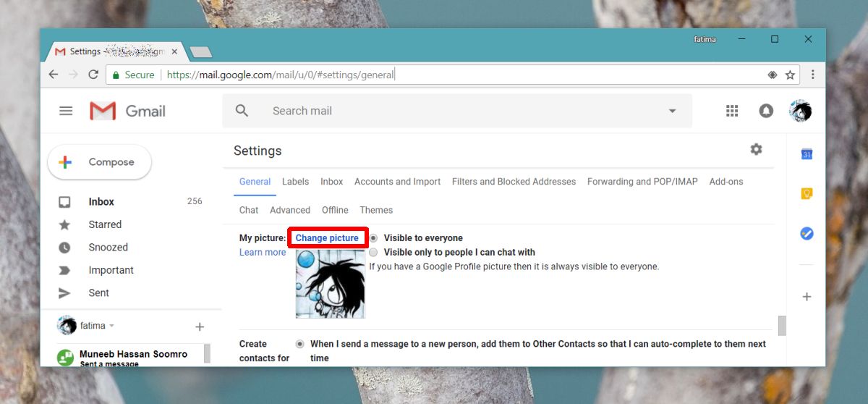Open the notifications bell icon
The height and width of the screenshot is (404, 868).
point(766,111)
